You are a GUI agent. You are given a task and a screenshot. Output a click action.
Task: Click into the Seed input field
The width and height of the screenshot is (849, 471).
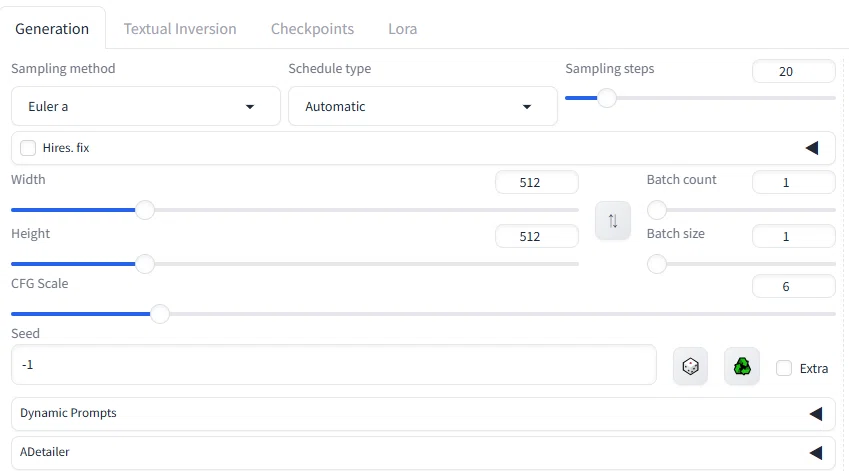334,365
